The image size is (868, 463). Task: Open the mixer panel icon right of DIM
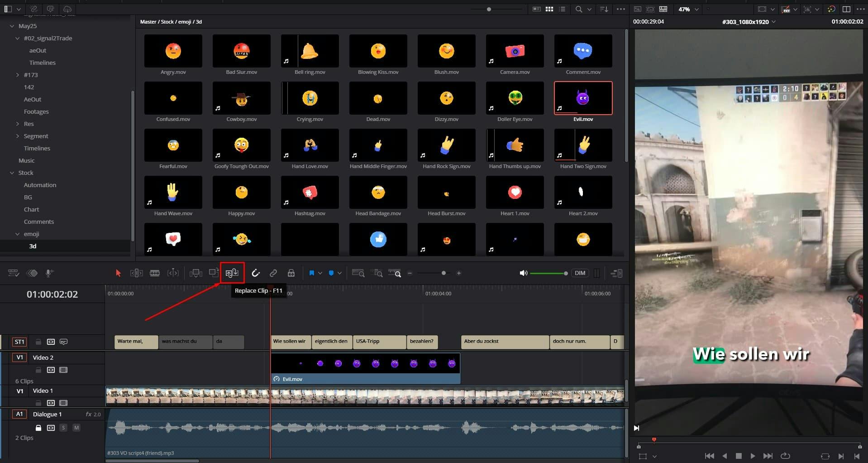pos(597,273)
